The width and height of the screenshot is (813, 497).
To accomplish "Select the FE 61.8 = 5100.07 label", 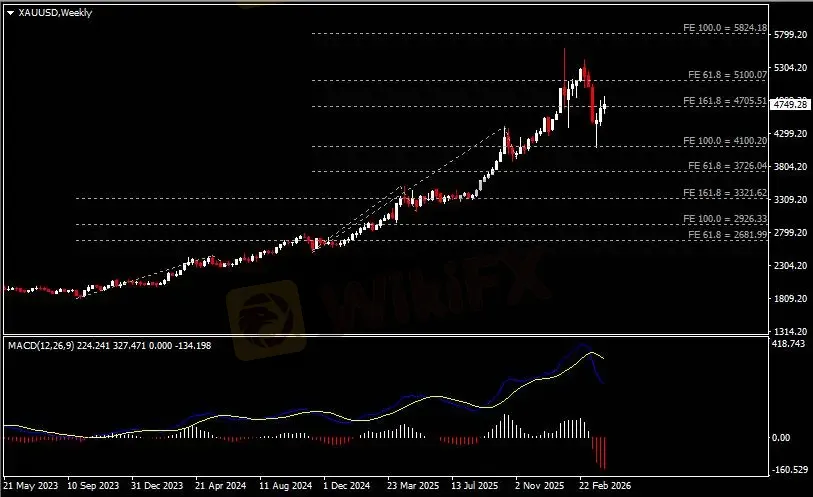I will tap(727, 75).
